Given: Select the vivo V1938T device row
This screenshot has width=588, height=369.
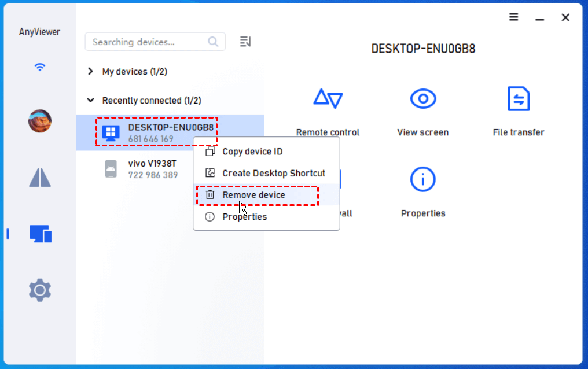Looking at the screenshot, I should coord(170,169).
